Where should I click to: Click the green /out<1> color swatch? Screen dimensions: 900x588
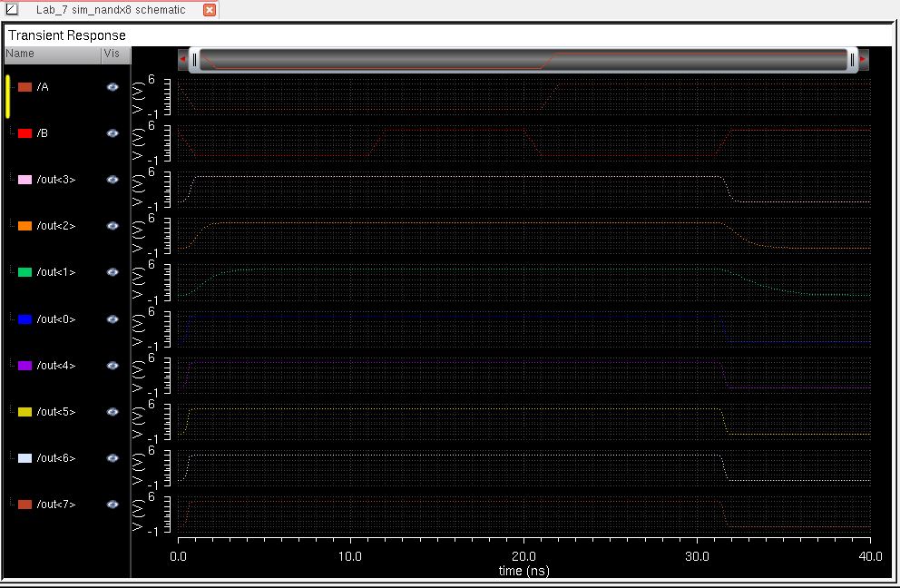coord(24,272)
